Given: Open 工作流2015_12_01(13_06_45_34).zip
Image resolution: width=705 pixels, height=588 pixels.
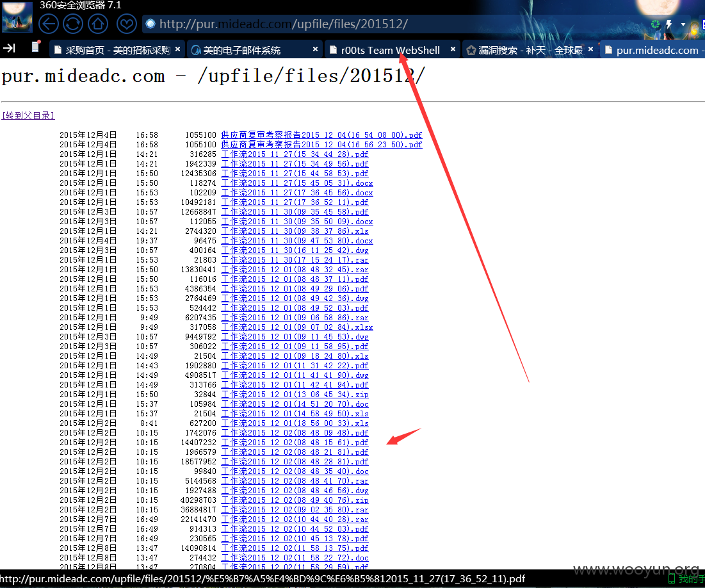Looking at the screenshot, I should [x=295, y=395].
